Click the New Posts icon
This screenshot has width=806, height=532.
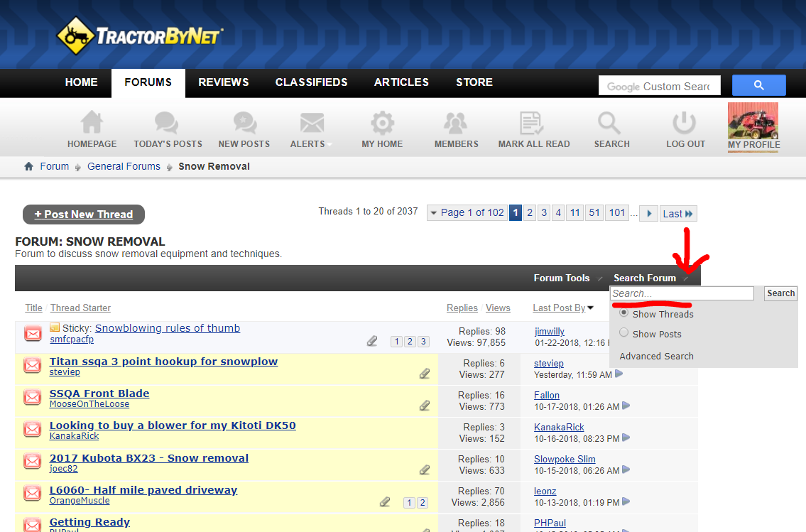[244, 123]
